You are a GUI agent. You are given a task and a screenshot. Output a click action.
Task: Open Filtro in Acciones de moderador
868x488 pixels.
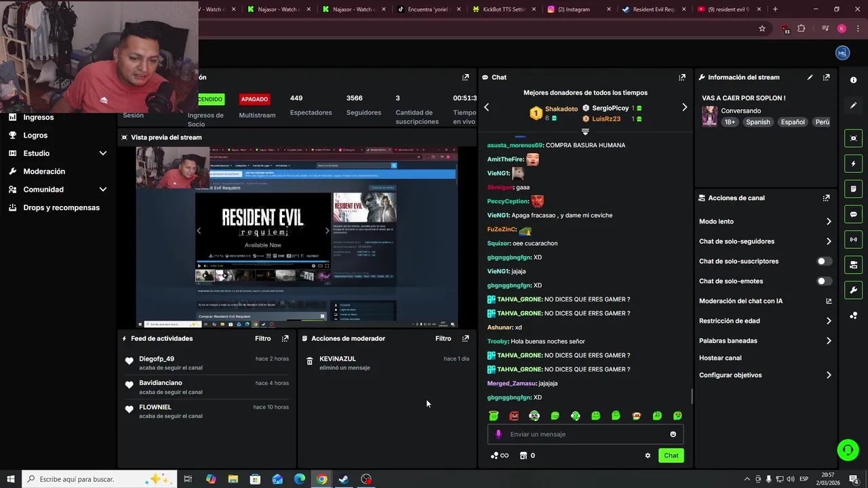(443, 338)
